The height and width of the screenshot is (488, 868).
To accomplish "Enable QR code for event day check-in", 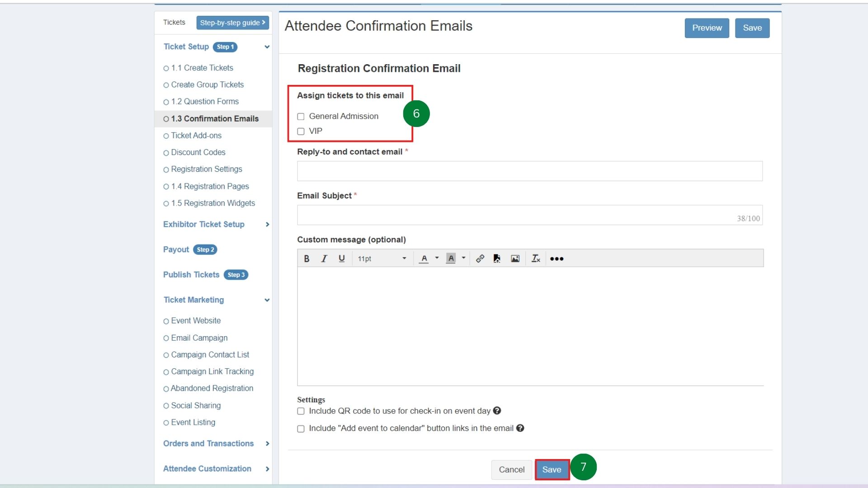I will [x=300, y=411].
